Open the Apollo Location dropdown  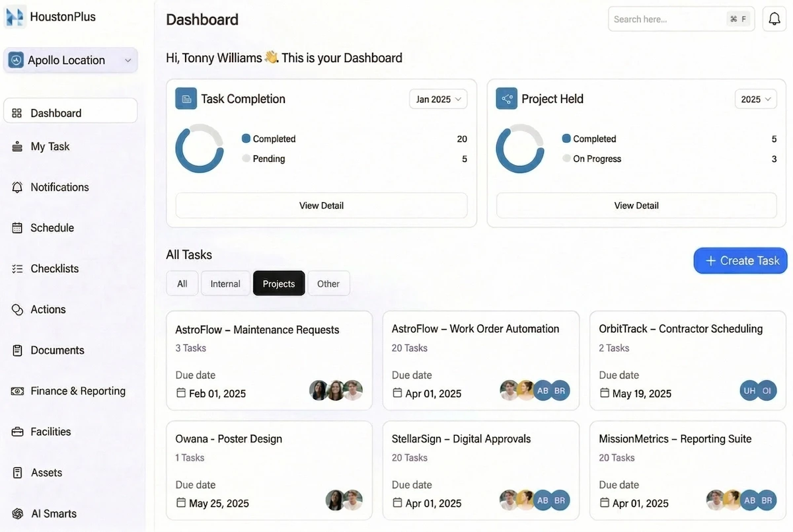pos(70,60)
